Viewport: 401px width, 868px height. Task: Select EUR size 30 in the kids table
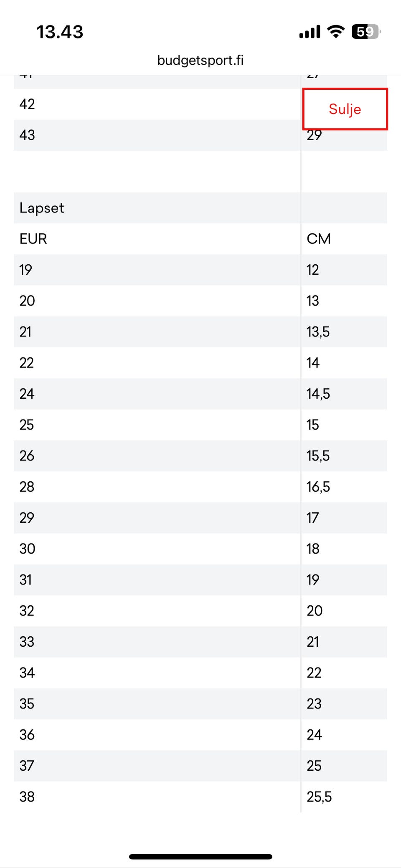tap(27, 549)
